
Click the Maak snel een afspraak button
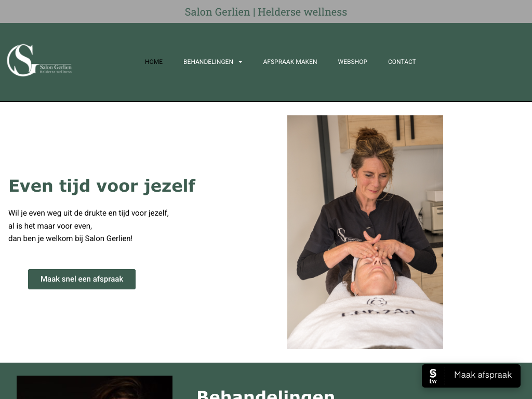pos(82,279)
